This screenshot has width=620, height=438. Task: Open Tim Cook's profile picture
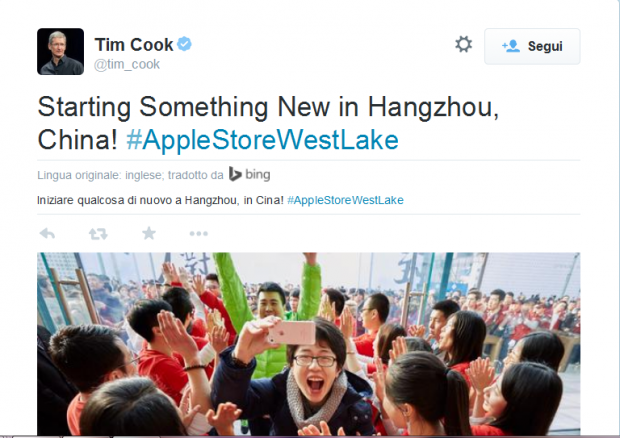click(60, 51)
